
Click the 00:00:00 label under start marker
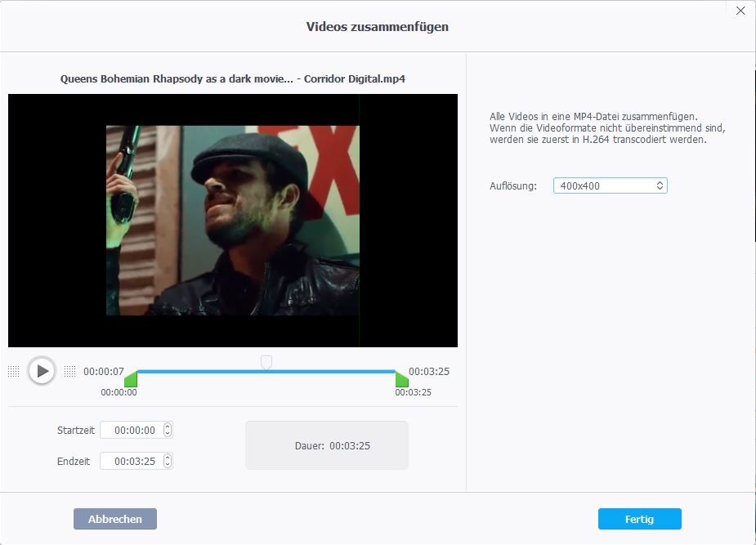(119, 392)
